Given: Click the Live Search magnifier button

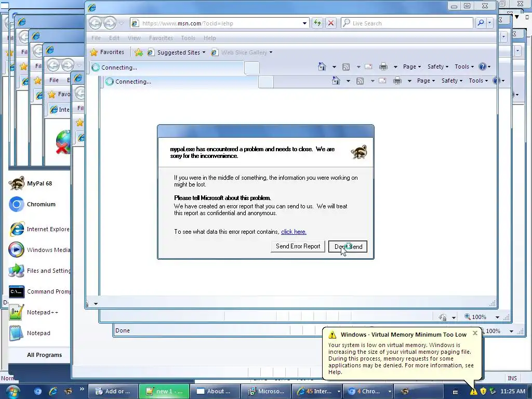Looking at the screenshot, I should 481,23.
